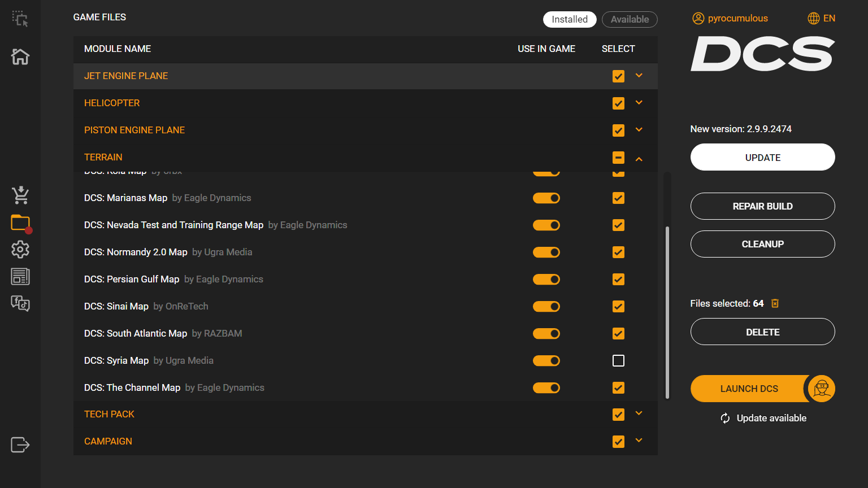The height and width of the screenshot is (488, 868).
Task: Click the Update available link
Action: pos(771,418)
